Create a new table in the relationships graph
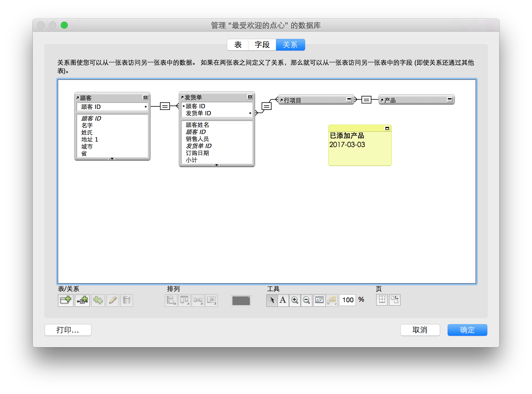This screenshot has width=532, height=394. pos(65,300)
